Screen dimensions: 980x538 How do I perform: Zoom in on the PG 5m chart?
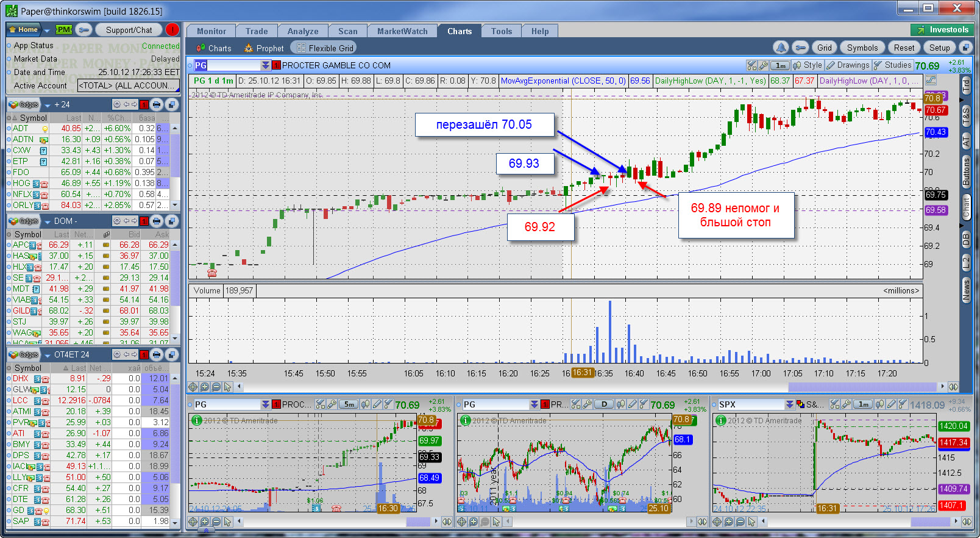tap(204, 522)
